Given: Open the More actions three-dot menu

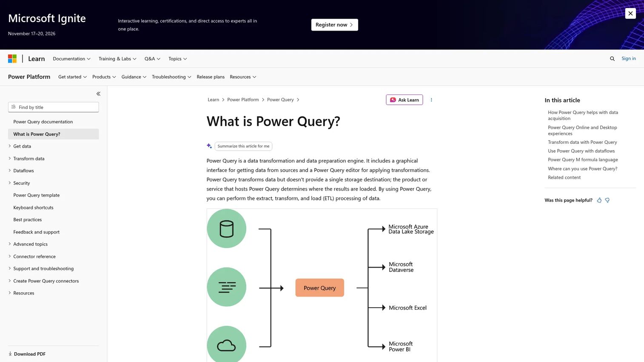Looking at the screenshot, I should pos(431,100).
